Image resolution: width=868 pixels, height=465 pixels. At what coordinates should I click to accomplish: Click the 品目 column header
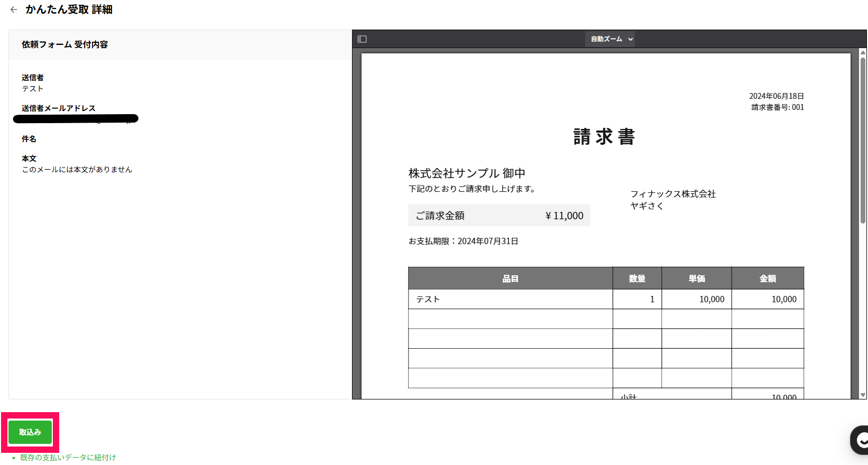point(510,278)
